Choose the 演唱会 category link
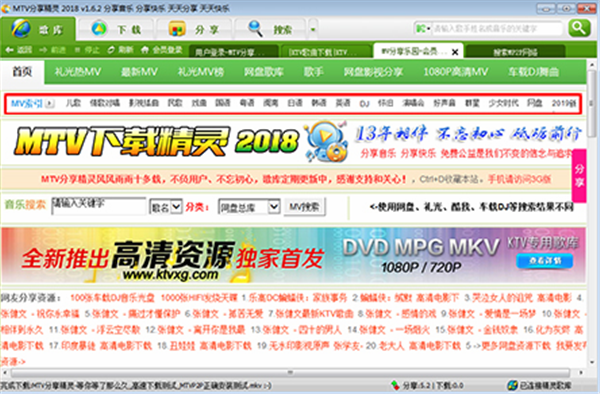 tap(413, 103)
